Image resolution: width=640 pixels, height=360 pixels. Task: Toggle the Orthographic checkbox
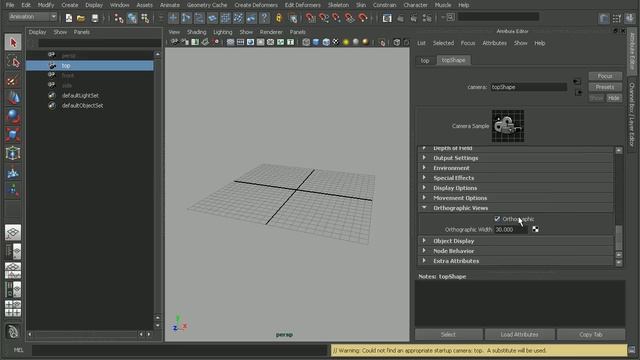pos(497,219)
